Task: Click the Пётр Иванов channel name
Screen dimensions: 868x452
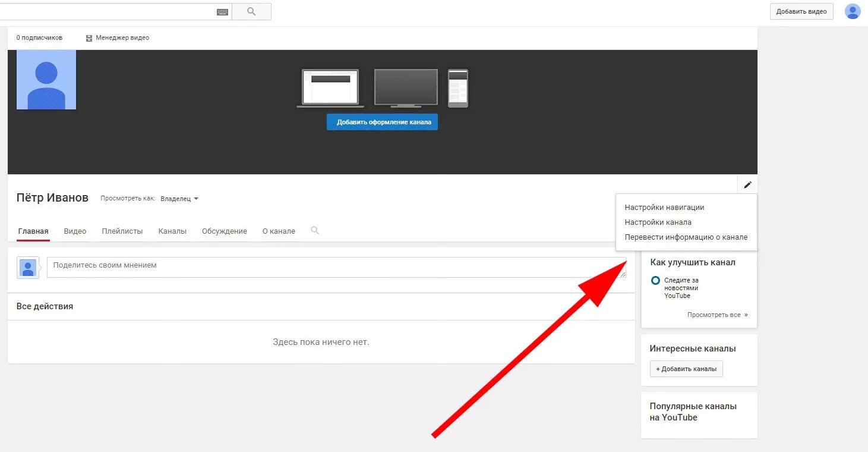Action: click(x=52, y=198)
